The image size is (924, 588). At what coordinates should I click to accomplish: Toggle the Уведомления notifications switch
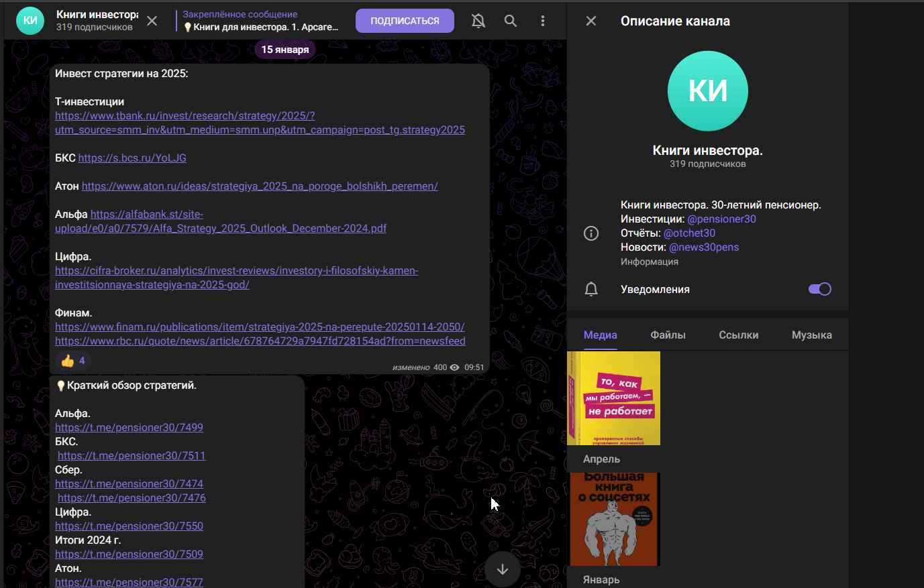point(820,289)
